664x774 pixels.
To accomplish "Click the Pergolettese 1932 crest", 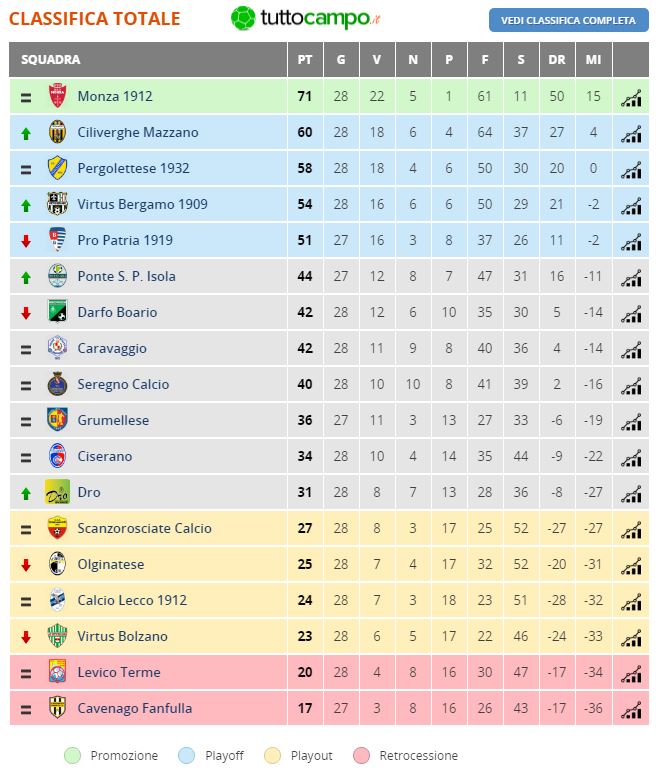I will (57, 168).
